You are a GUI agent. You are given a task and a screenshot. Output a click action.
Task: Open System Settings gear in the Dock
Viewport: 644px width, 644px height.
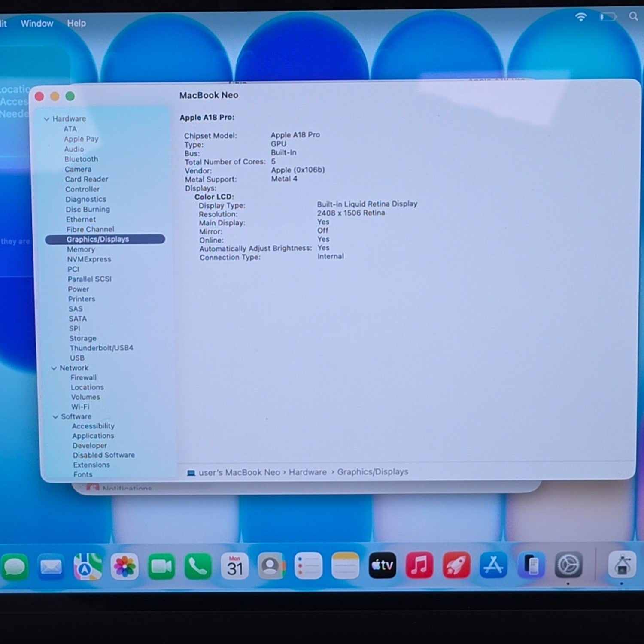569,565
